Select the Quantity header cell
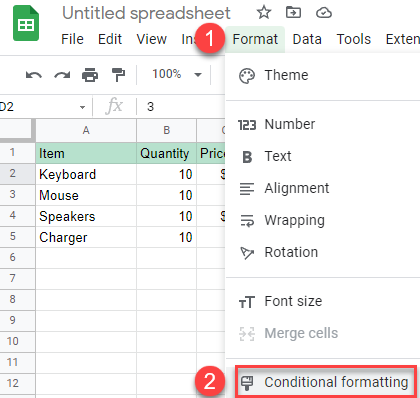 [x=166, y=153]
